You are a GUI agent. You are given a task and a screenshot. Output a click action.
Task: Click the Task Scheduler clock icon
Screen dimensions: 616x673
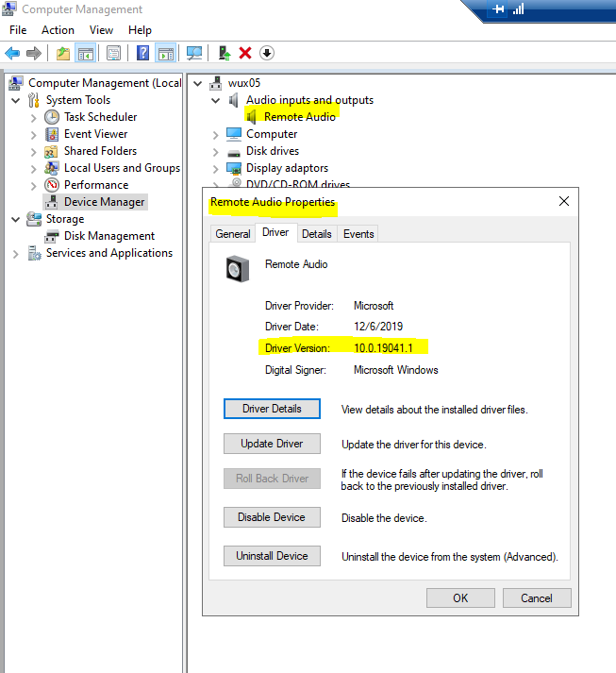(52, 117)
